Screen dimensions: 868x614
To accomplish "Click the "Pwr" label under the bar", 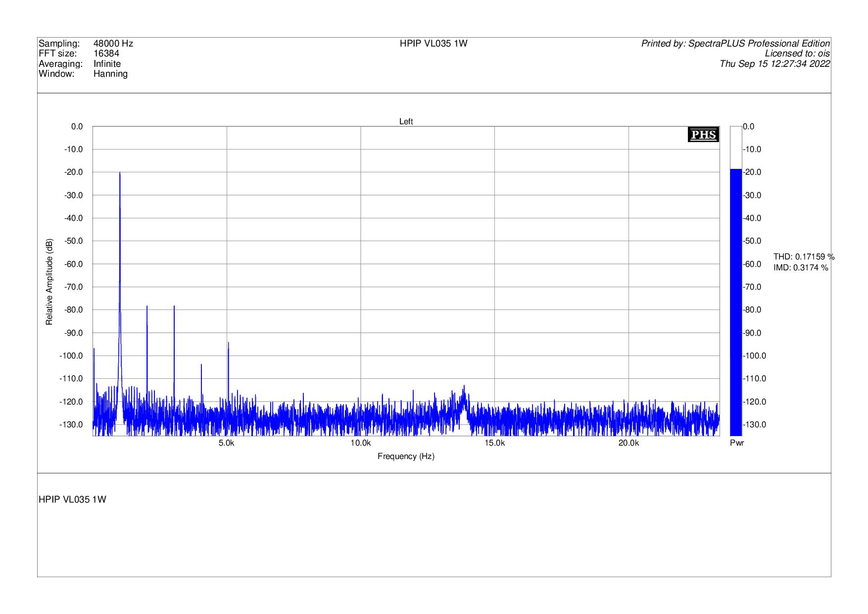I will [x=737, y=443].
